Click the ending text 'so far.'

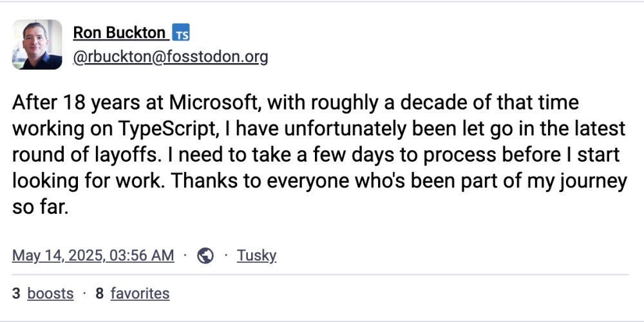(x=40, y=207)
